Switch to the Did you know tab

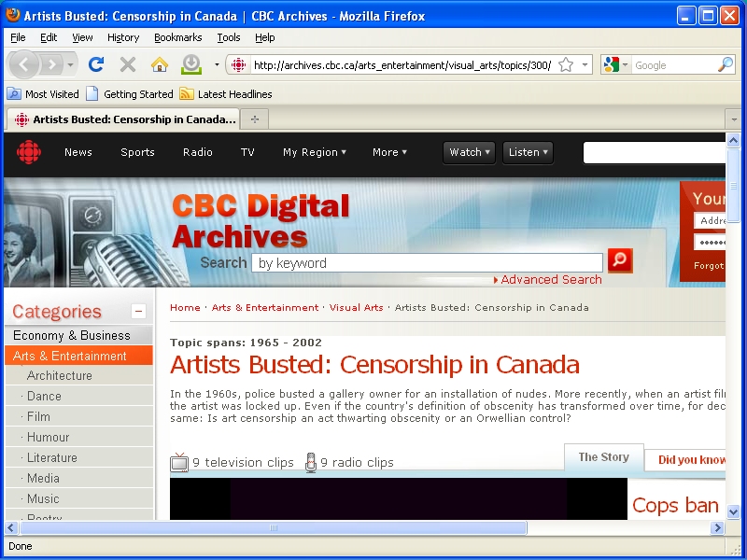(691, 459)
